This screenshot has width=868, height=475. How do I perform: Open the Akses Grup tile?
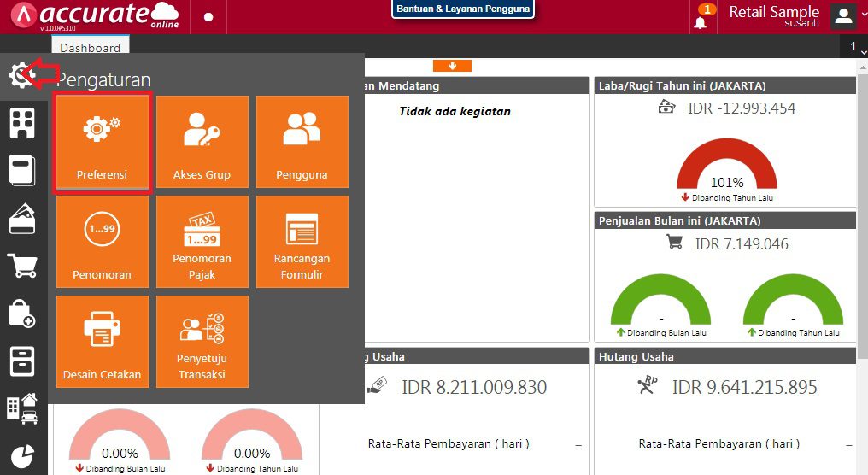point(202,142)
